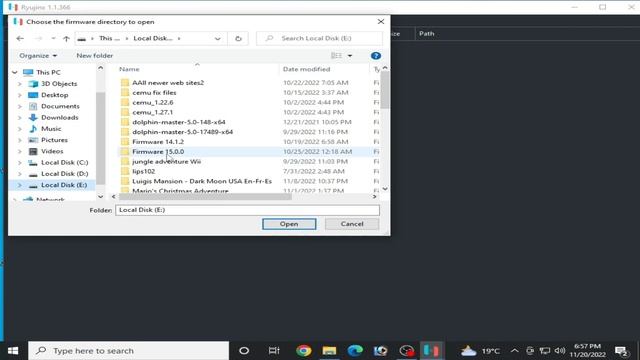Select the 'cemu fix files' folder
This screenshot has width=640, height=360.
click(x=154, y=93)
